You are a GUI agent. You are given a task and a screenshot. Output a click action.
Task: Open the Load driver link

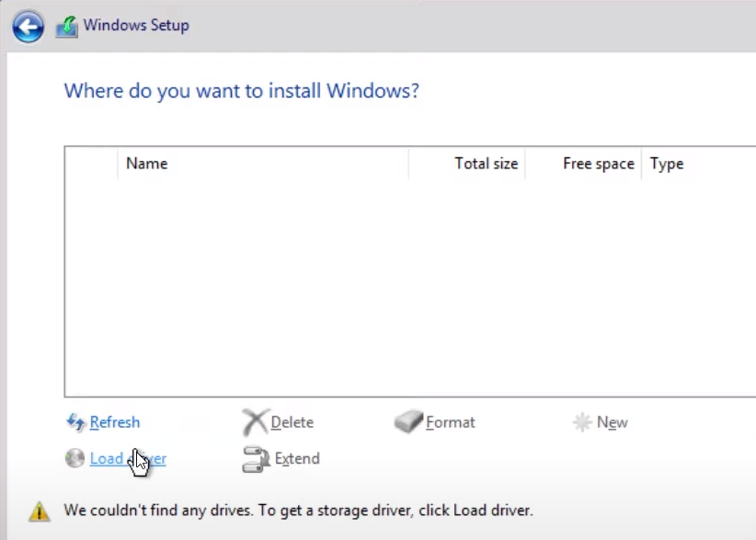tap(128, 458)
